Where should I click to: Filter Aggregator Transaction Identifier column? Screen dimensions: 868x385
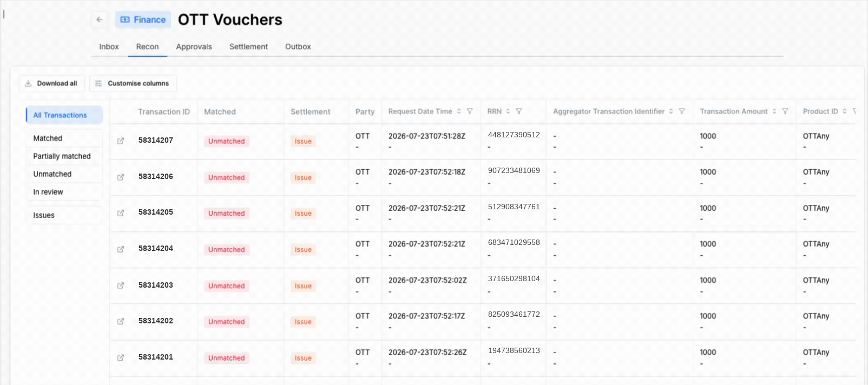click(682, 111)
